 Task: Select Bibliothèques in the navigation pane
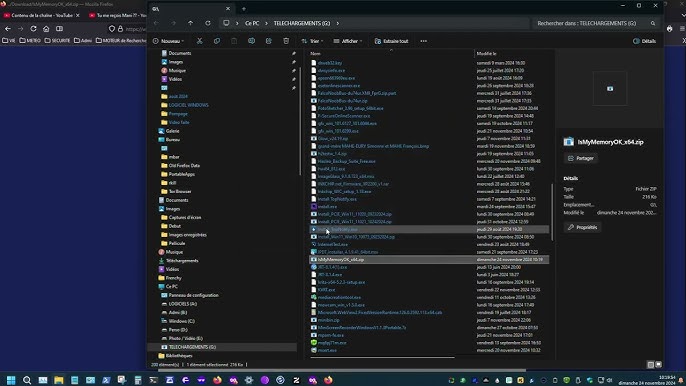[178, 356]
